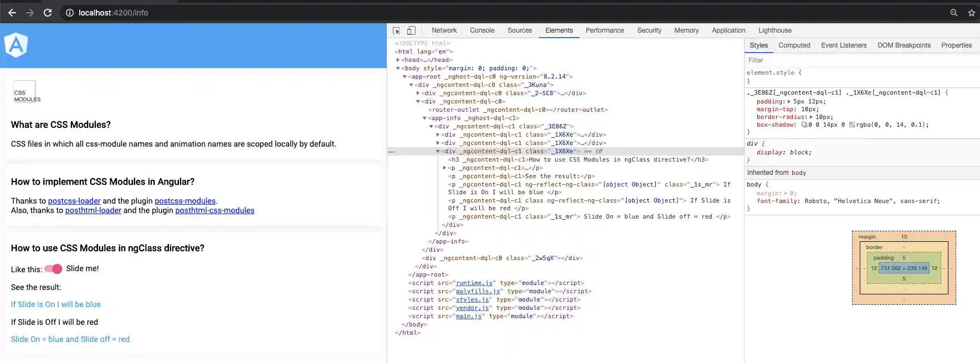Viewport: 980px width, 363px height.
Task: Switch to the Console tab
Action: pyautogui.click(x=482, y=30)
